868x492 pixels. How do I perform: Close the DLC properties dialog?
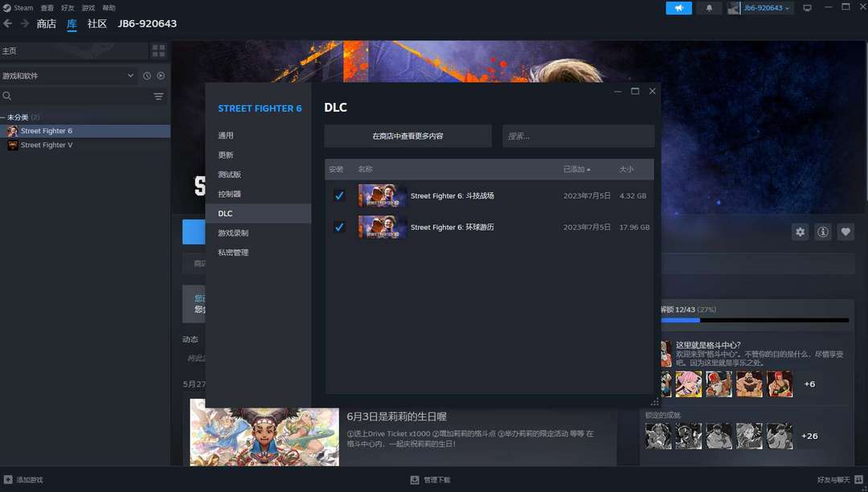[652, 92]
